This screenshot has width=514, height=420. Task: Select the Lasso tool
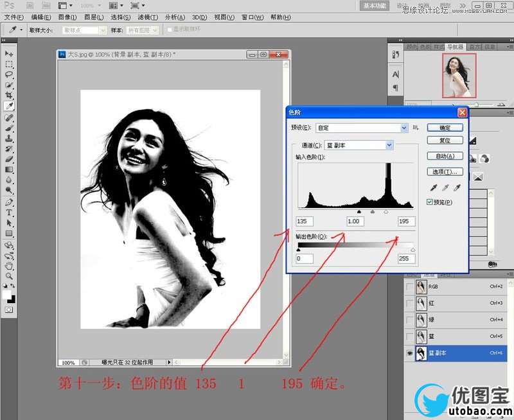coord(9,74)
